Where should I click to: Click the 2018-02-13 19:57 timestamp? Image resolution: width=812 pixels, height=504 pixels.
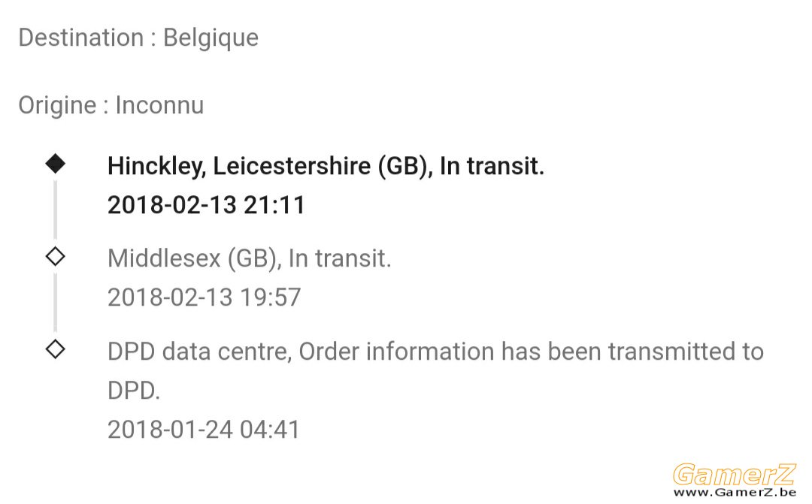[x=204, y=297]
